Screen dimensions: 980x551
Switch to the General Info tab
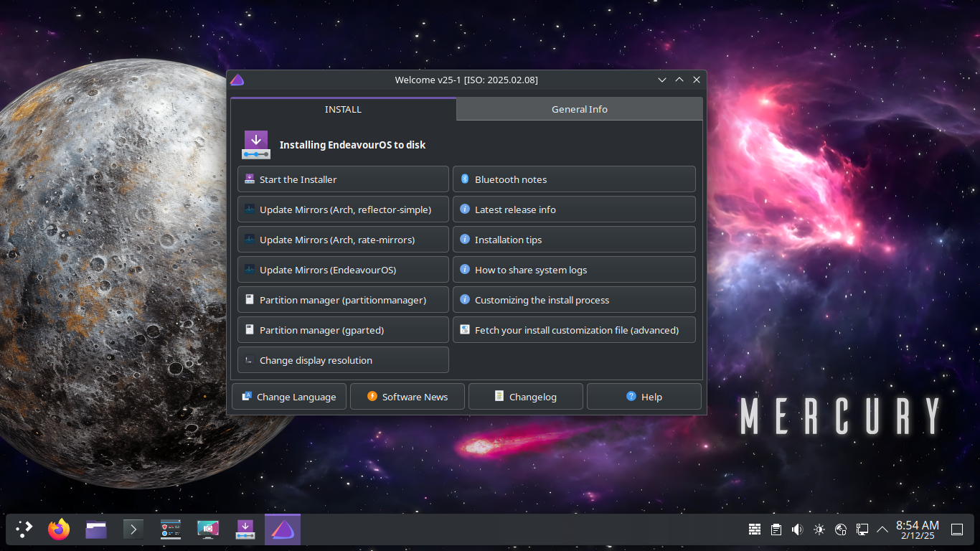pyautogui.click(x=580, y=109)
